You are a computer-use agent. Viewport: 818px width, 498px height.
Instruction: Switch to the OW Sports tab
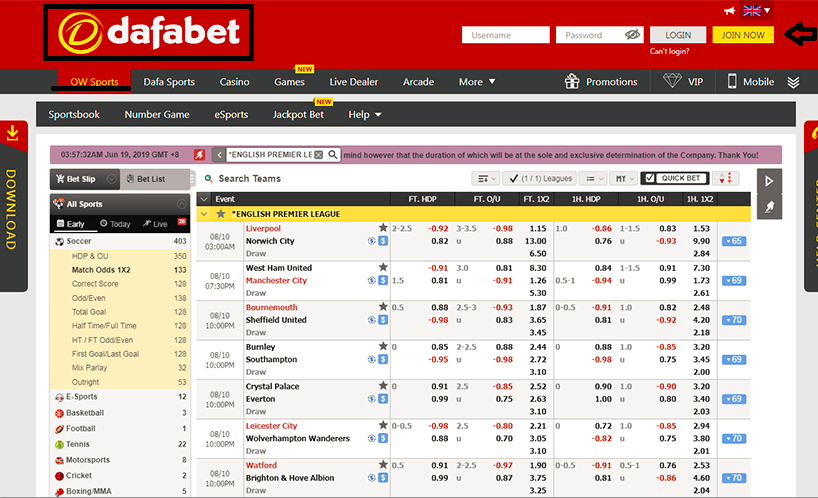(94, 81)
